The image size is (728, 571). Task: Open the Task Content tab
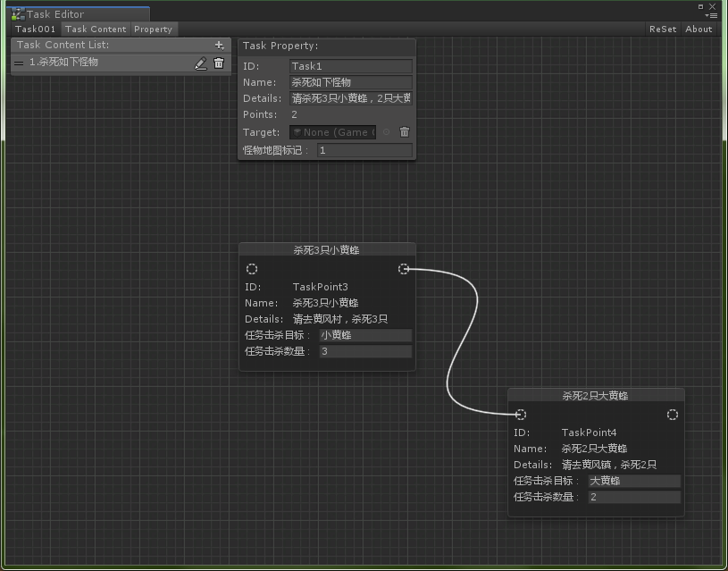tap(96, 29)
